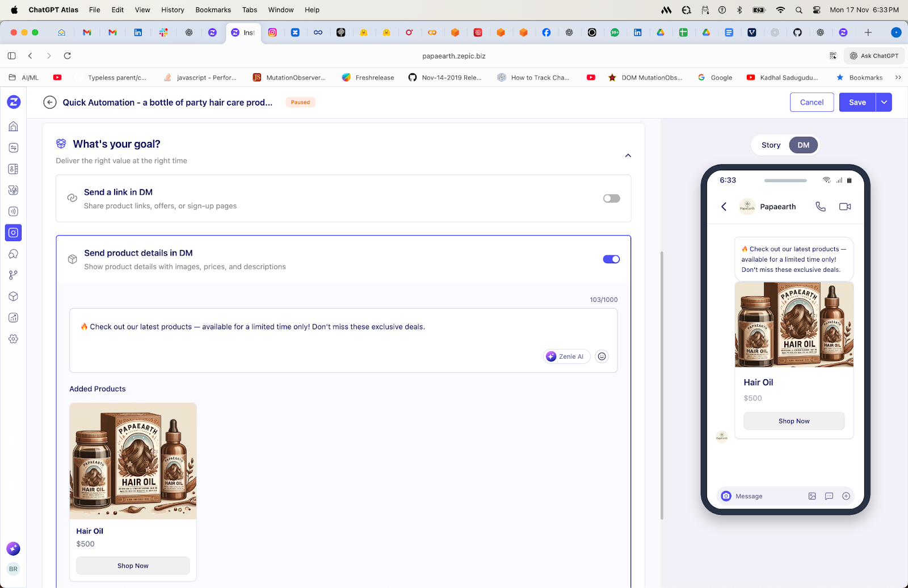Click the page's vertical scrollbar
908x588 pixels.
pos(662,386)
